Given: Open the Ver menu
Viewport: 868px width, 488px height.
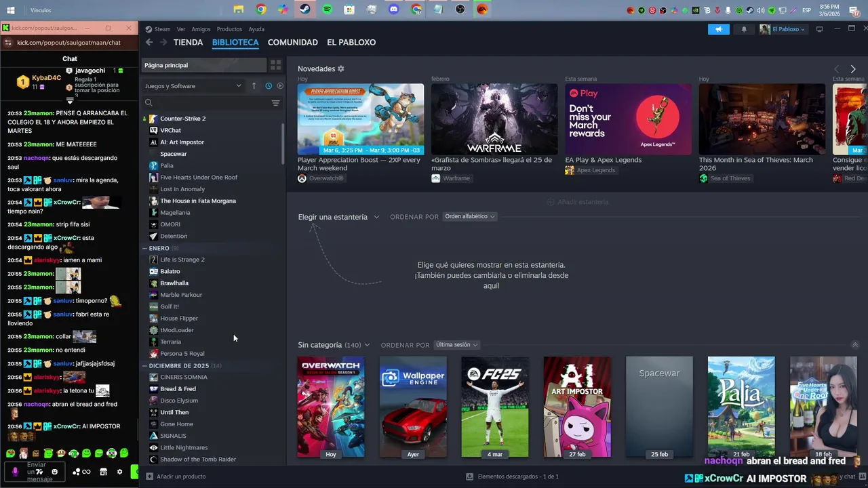Looking at the screenshot, I should pos(181,29).
